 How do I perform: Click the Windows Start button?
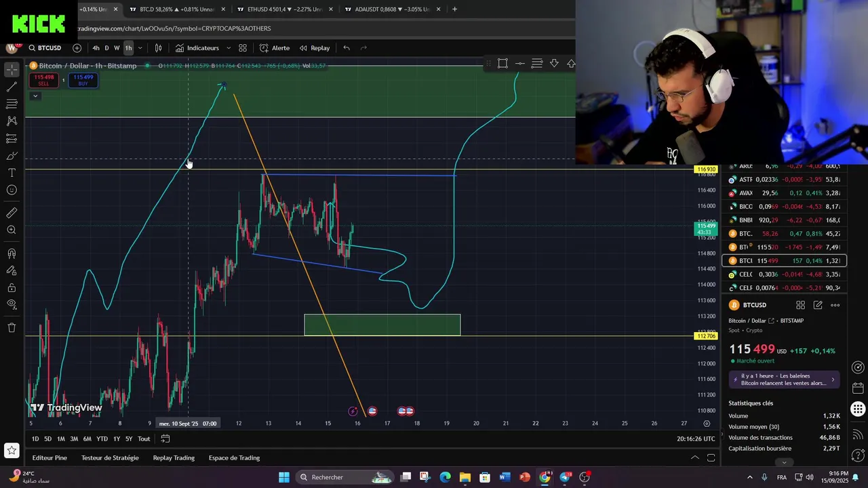284,477
